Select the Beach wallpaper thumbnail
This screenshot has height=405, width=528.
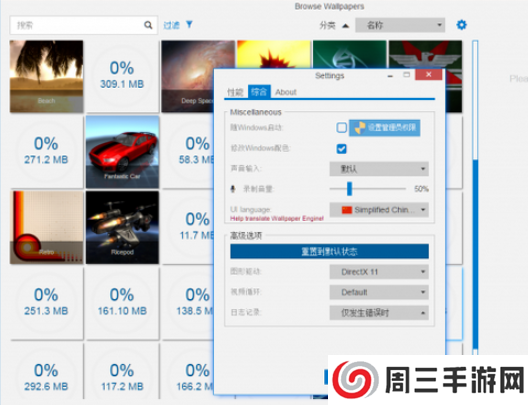(x=46, y=76)
